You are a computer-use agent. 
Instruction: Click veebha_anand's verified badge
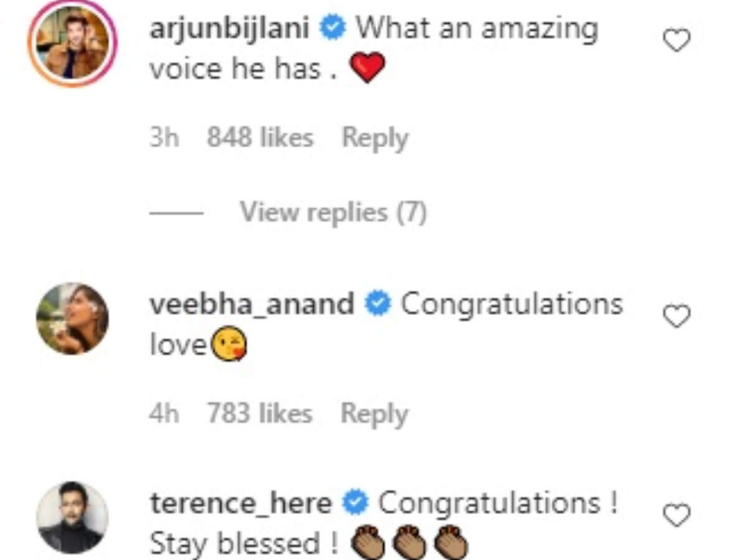point(378,304)
